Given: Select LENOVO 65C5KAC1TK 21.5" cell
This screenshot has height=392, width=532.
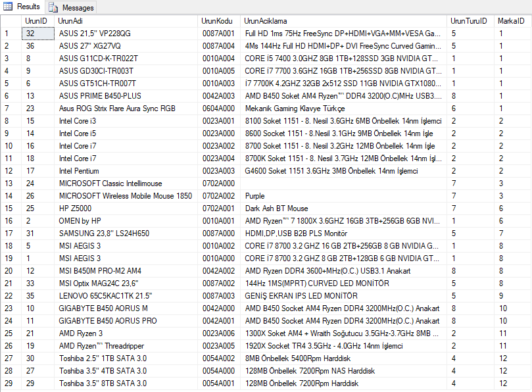Looking at the screenshot, I should [126, 296].
